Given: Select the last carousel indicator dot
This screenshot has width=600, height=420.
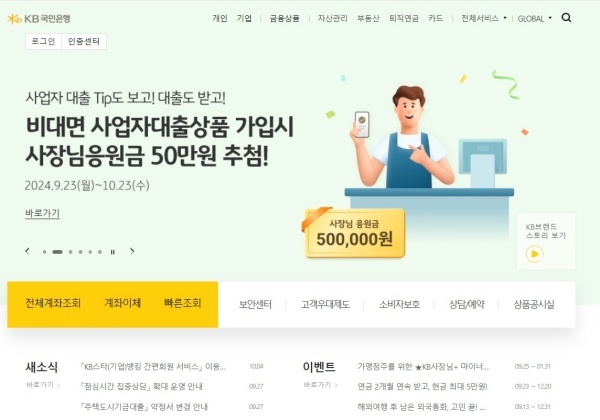Looking at the screenshot, I should pyautogui.click(x=99, y=252).
